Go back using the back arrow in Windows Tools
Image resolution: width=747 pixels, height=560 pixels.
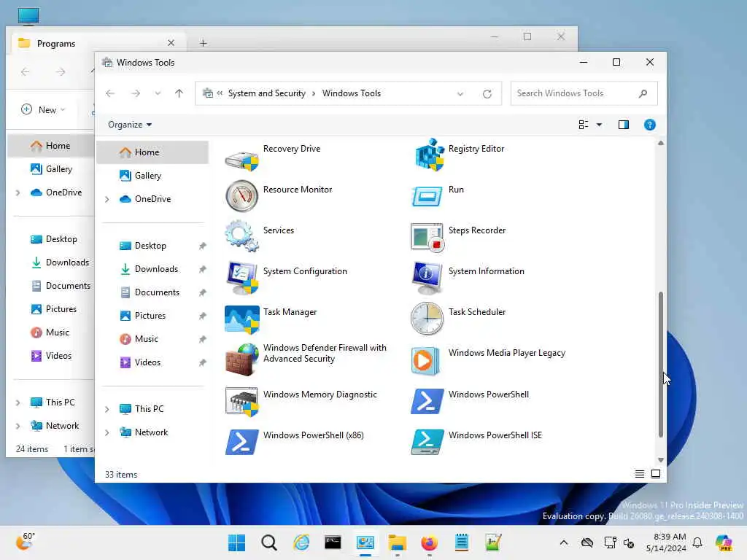[x=110, y=93]
